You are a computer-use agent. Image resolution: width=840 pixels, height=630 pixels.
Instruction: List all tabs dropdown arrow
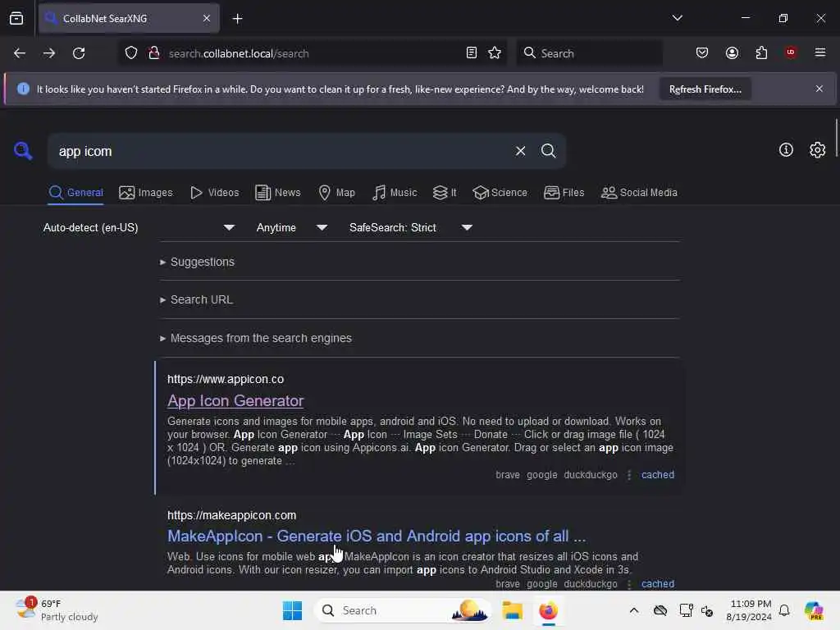(x=677, y=18)
